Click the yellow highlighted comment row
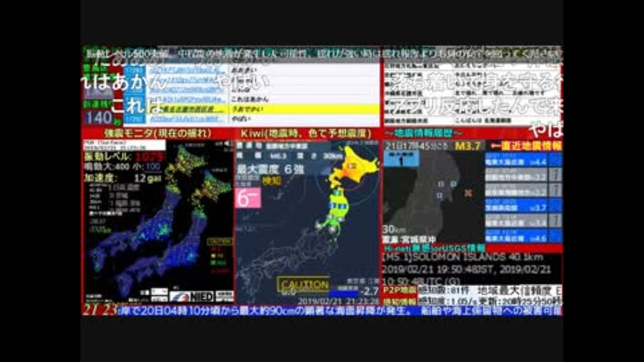This screenshot has width=644, height=362. (263, 109)
